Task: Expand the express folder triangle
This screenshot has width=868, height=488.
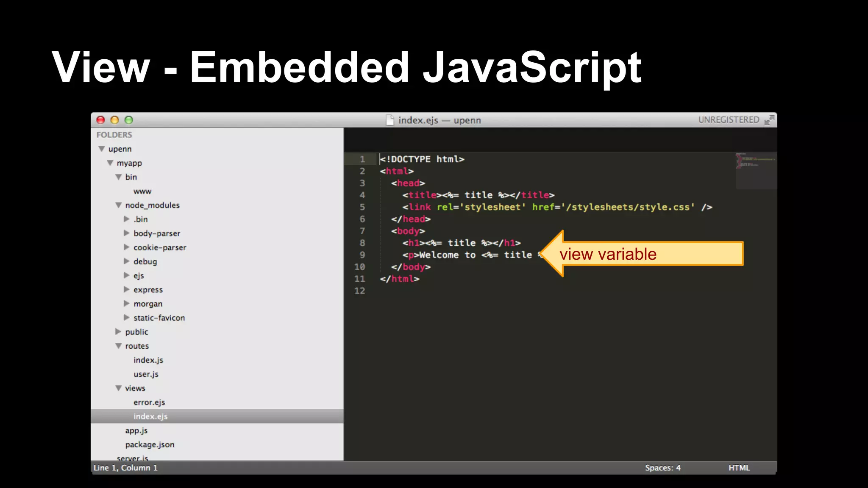Action: (127, 289)
